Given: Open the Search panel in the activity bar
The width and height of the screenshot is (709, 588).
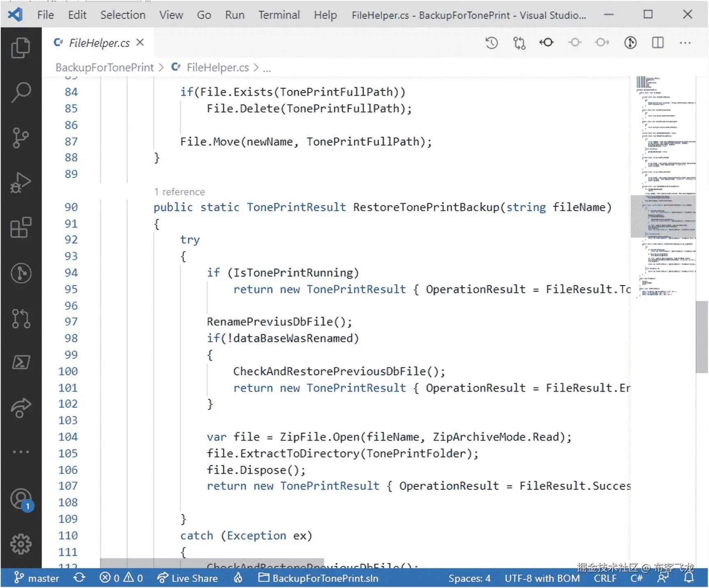Looking at the screenshot, I should [21, 92].
